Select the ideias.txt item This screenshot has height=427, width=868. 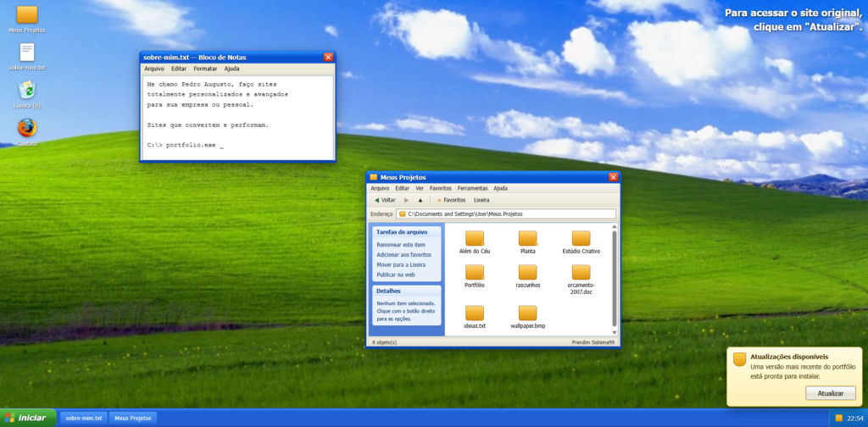[475, 318]
